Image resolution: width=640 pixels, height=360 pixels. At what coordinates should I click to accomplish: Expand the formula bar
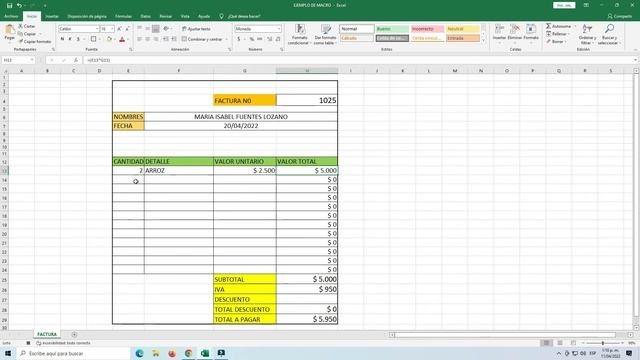[636, 60]
